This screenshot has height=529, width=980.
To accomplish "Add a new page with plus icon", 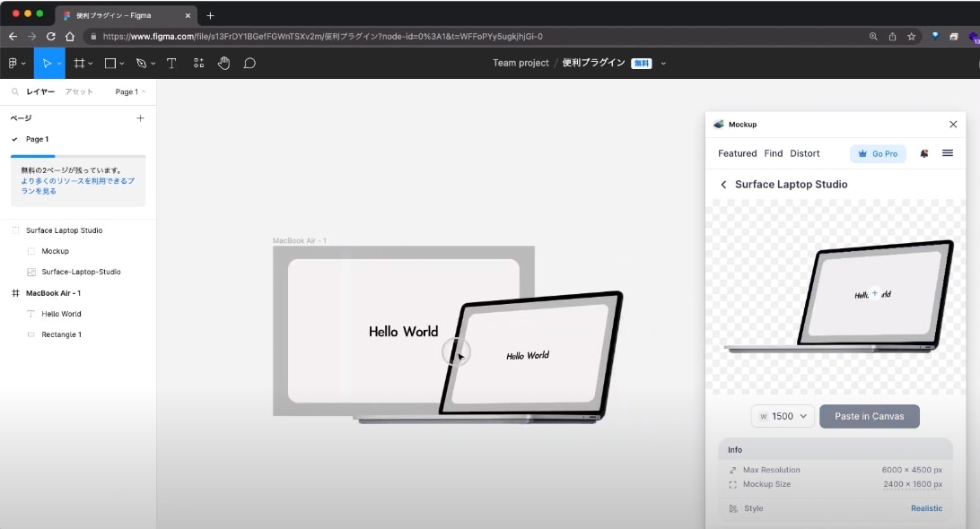I will [140, 118].
